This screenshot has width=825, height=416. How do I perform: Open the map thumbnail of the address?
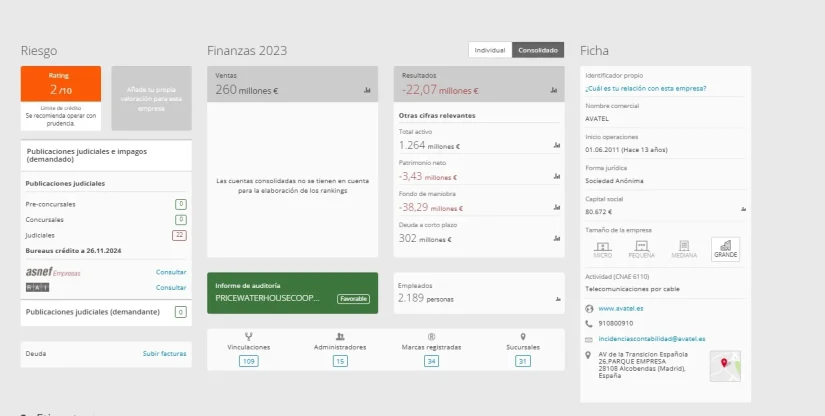pyautogui.click(x=725, y=366)
